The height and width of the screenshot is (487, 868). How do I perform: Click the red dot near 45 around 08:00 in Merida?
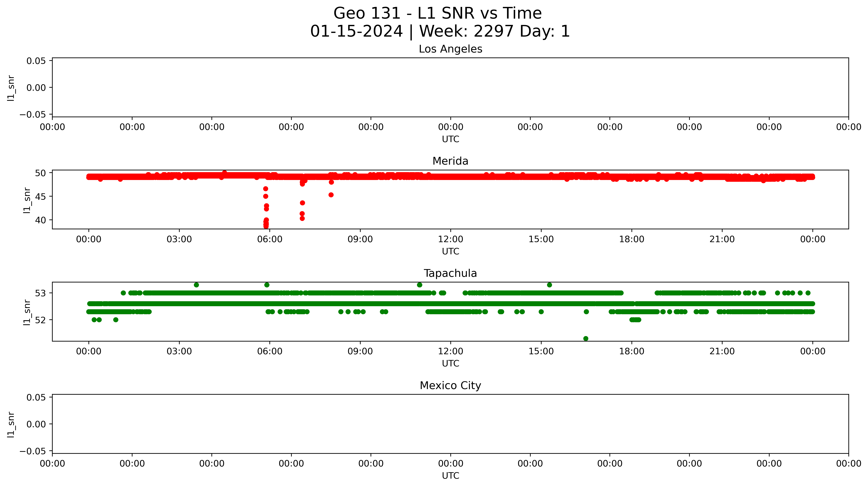click(x=331, y=195)
